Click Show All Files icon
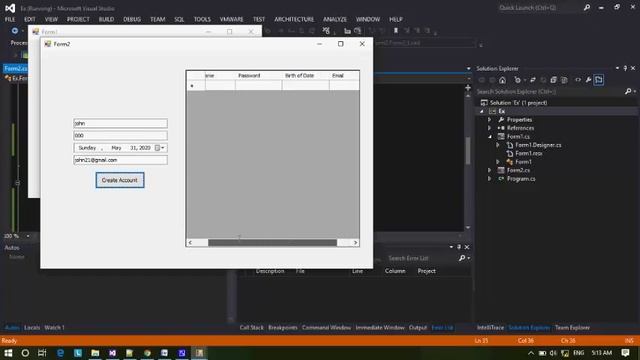640x360 pixels. 564,80
